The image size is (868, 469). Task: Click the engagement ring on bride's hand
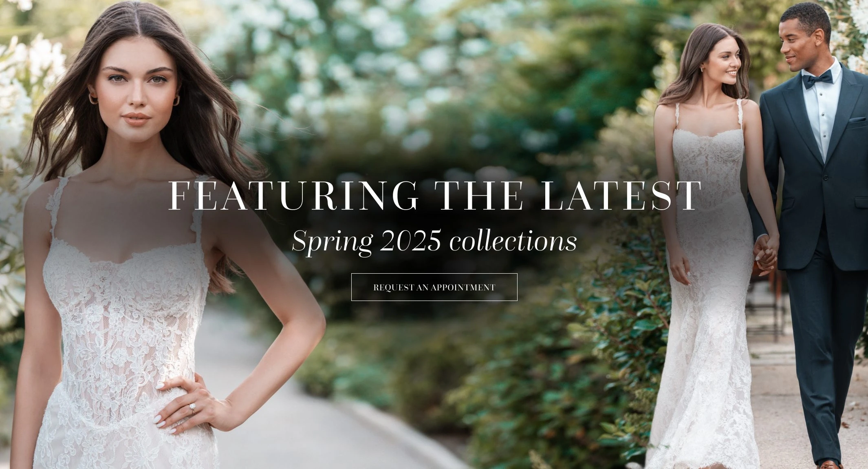(192, 408)
